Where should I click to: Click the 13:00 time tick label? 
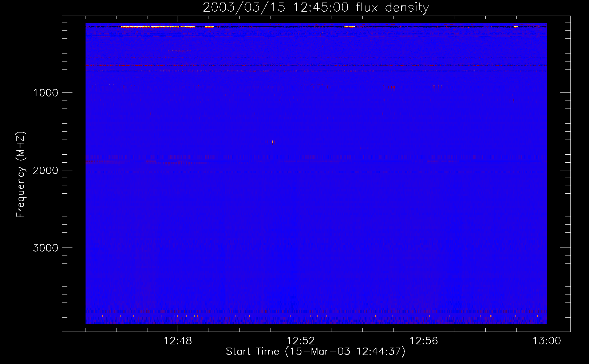[x=547, y=341]
